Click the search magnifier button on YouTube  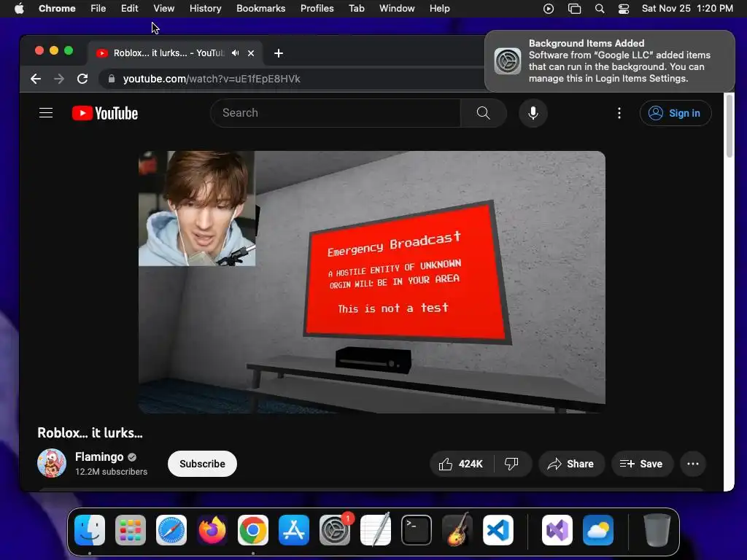(x=483, y=113)
